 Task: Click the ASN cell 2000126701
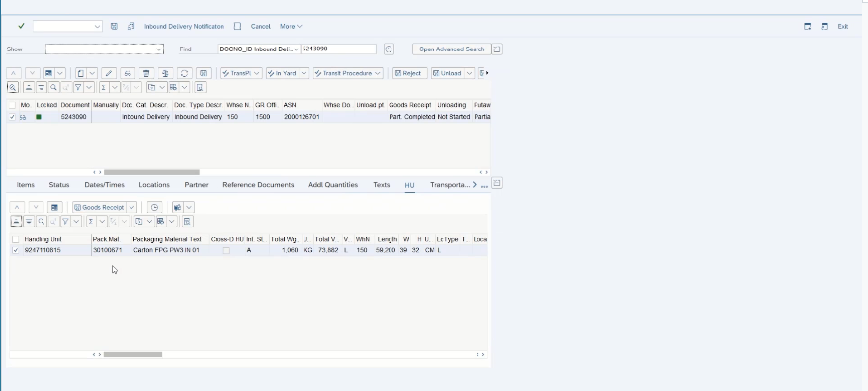pyautogui.click(x=302, y=117)
